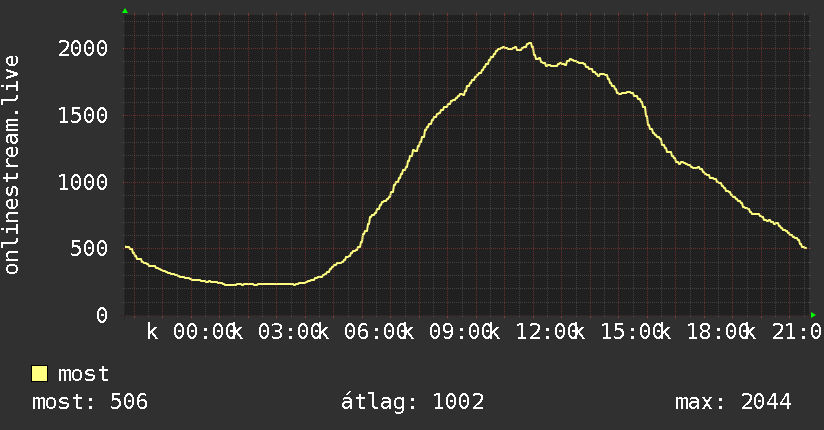This screenshot has height=430, width=824.
Task: Click the y-axis label 0
Action: pyautogui.click(x=102, y=315)
